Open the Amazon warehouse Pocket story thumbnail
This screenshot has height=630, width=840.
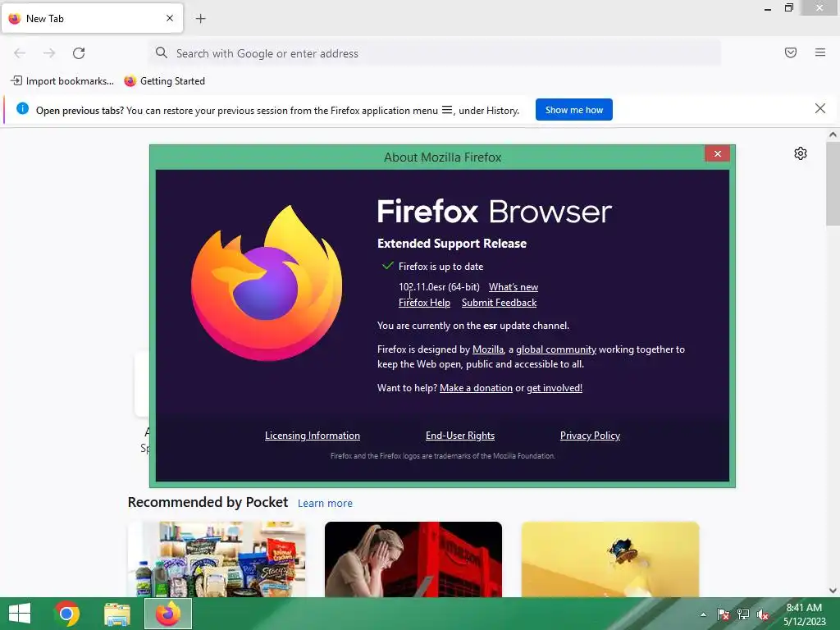coord(413,559)
